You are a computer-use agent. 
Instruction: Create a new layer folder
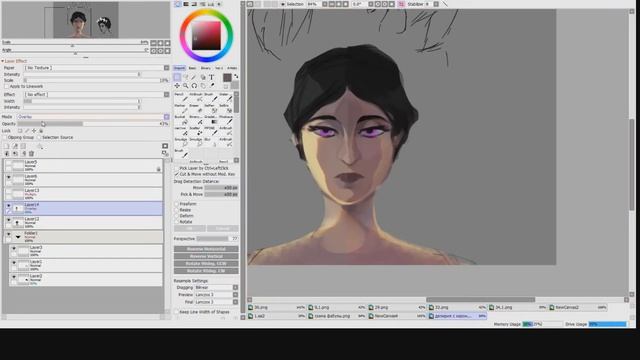[23, 146]
